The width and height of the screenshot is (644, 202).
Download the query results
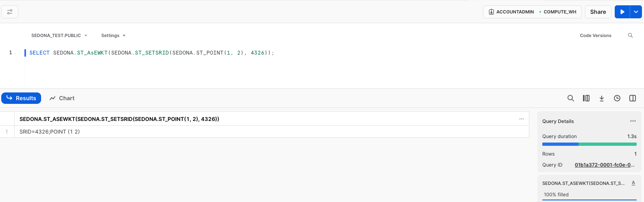[x=602, y=98]
